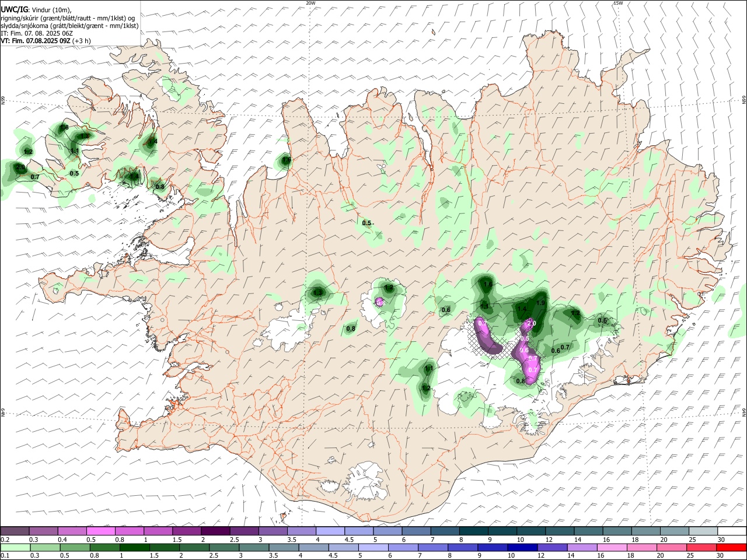Image resolution: width=747 pixels, height=560 pixels.
Task: Click the 1.3 value in the central highlands west
Action: pyautogui.click(x=318, y=292)
